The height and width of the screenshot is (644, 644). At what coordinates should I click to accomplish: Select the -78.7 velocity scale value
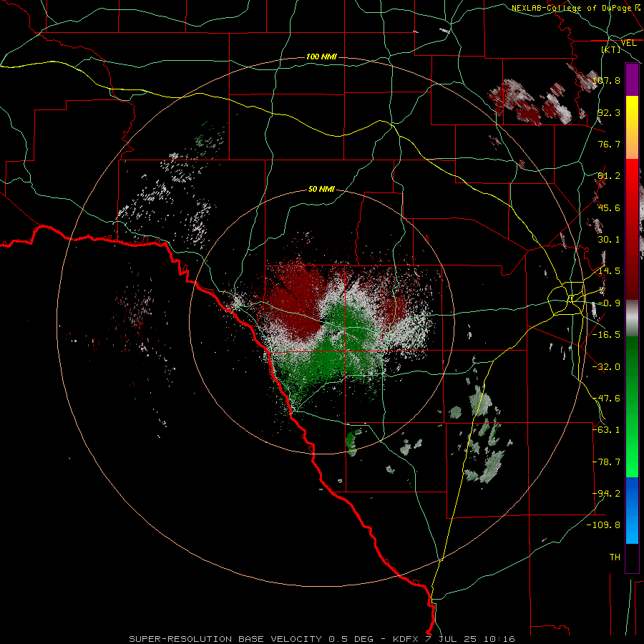click(606, 462)
